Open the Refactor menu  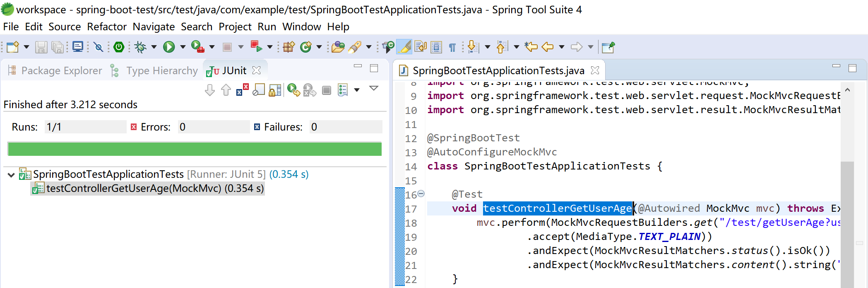pyautogui.click(x=106, y=27)
